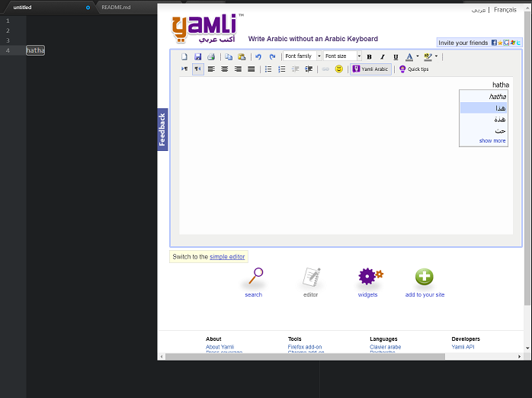This screenshot has height=398, width=532.
Task: Share via the Facebook icon
Action: click(494, 43)
